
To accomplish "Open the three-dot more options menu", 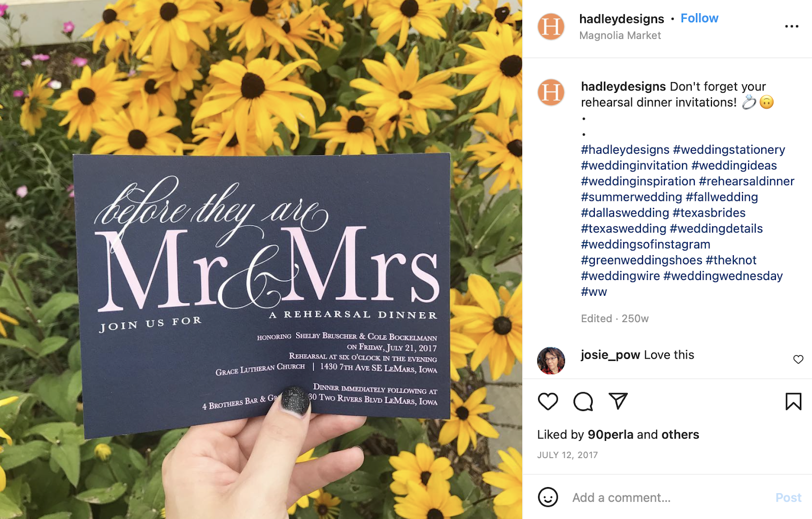I will (x=792, y=26).
